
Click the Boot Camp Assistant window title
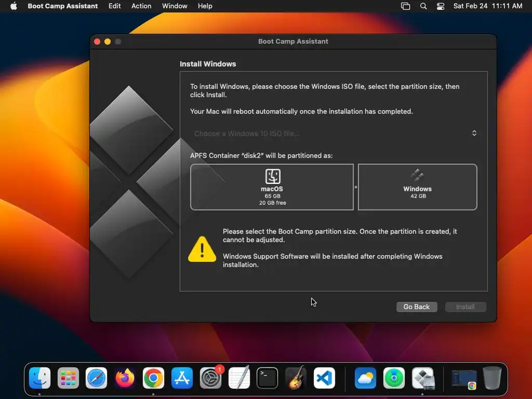click(x=293, y=42)
